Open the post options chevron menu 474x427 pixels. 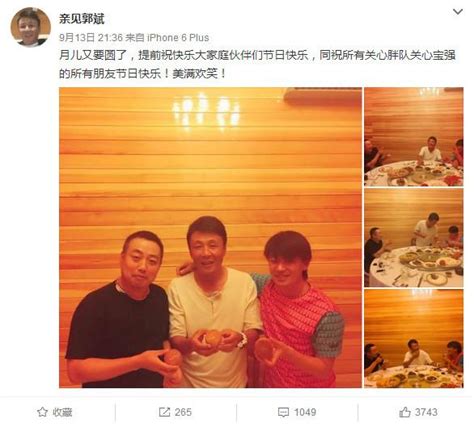pyautogui.click(x=457, y=12)
